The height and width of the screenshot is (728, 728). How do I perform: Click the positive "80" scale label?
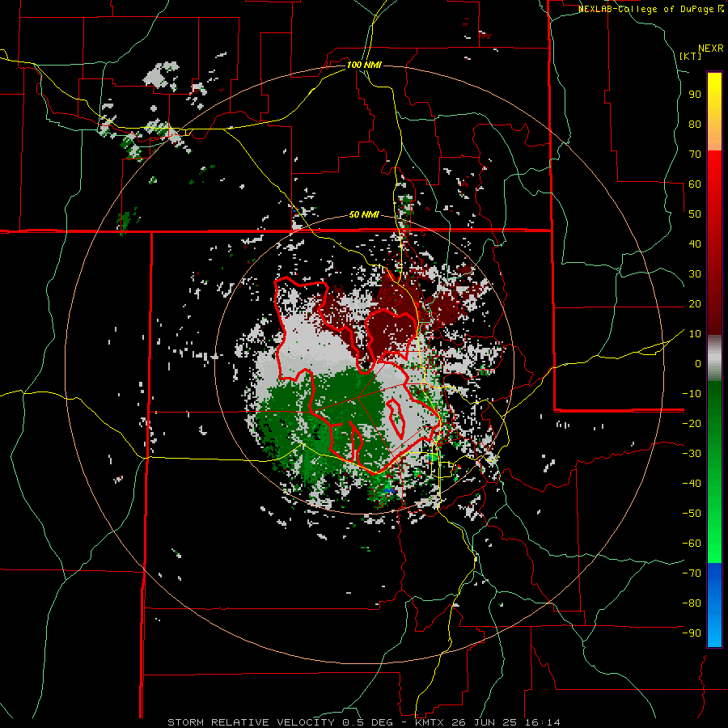(x=695, y=125)
